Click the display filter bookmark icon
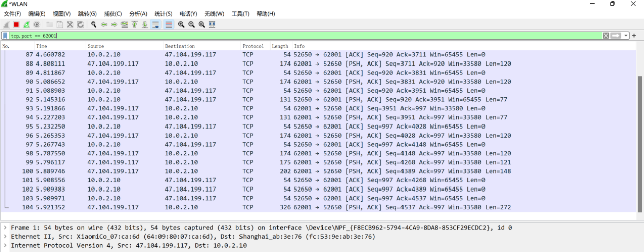Screen dimensions: 644x252 pos(5,36)
